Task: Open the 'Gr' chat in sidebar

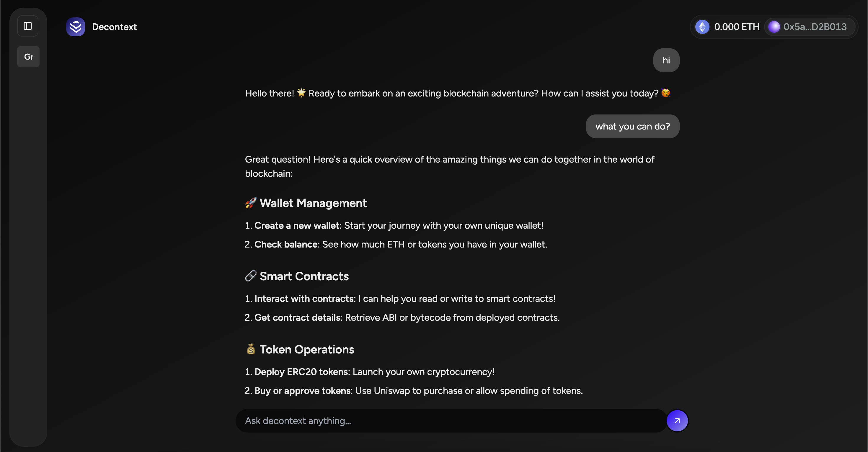Action: (x=28, y=57)
